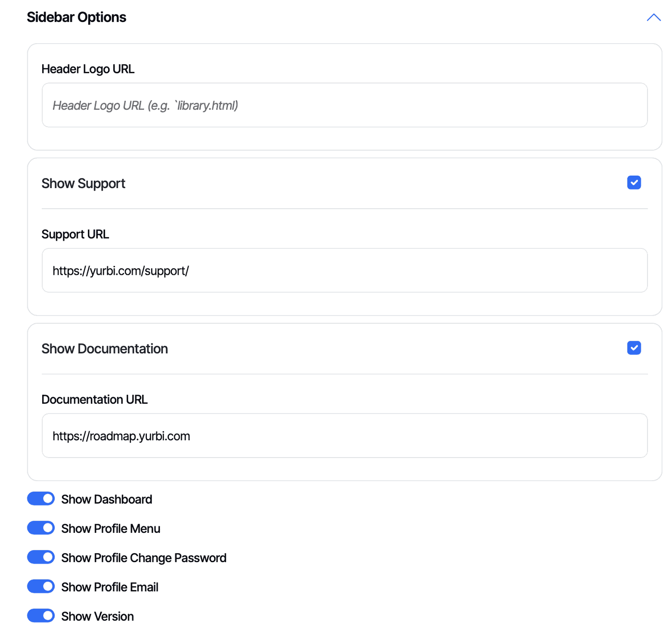Click the "Show Dashboard" label text
The height and width of the screenshot is (637, 672).
(x=107, y=499)
